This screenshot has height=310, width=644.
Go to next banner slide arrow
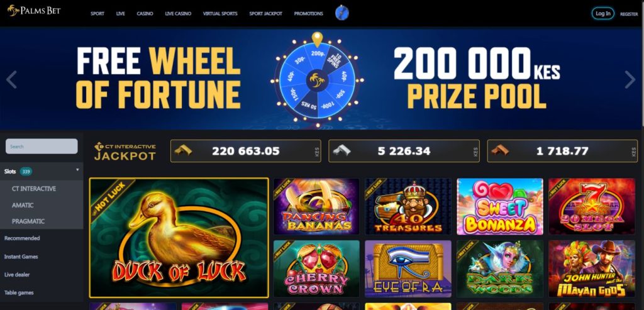[x=630, y=80]
